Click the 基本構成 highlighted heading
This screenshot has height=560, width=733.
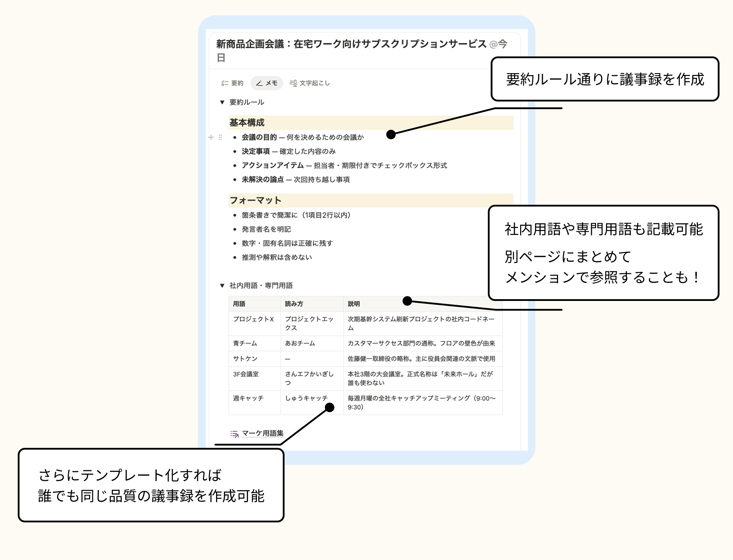coord(247,123)
